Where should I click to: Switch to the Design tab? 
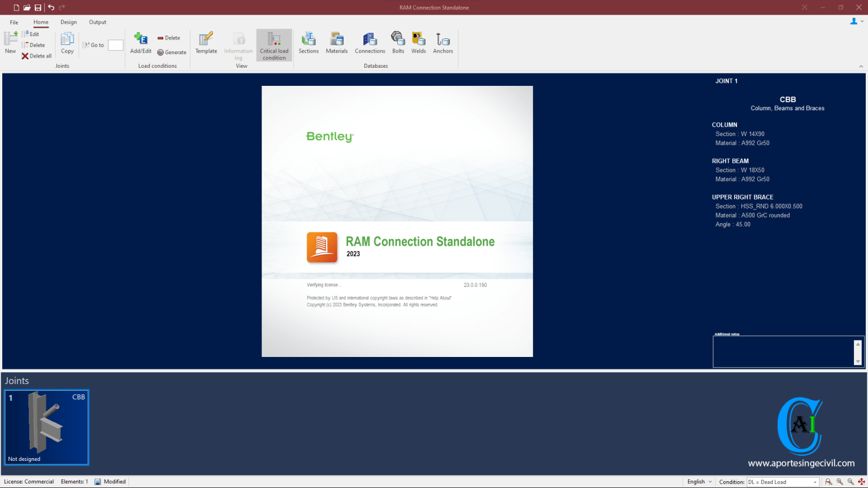(x=68, y=22)
